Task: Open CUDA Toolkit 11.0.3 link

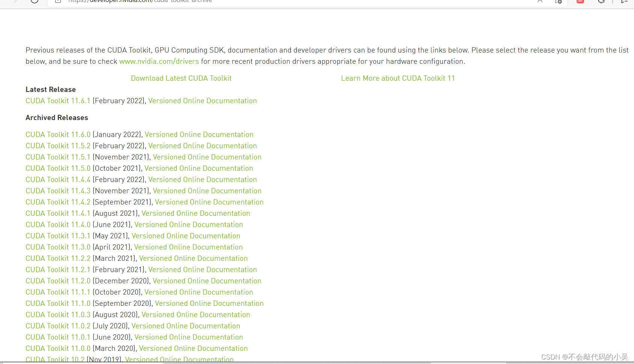Action: coord(58,315)
